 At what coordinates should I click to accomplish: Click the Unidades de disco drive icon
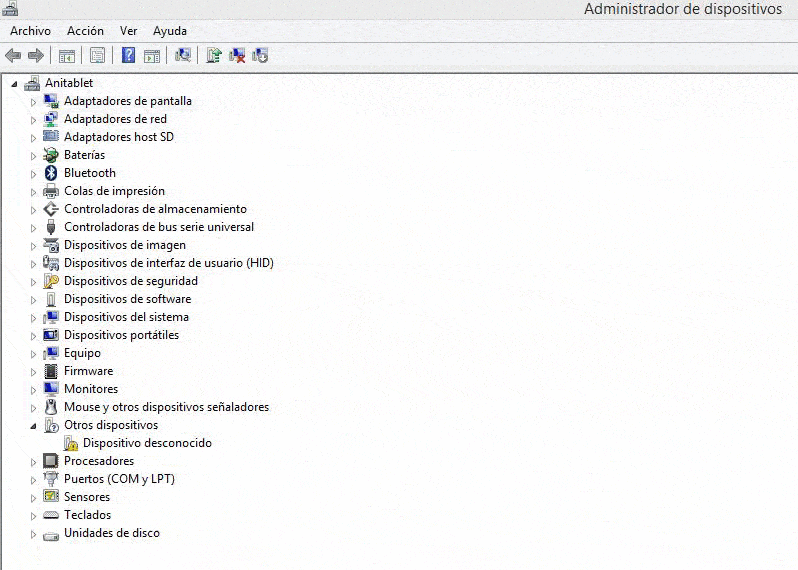(50, 534)
